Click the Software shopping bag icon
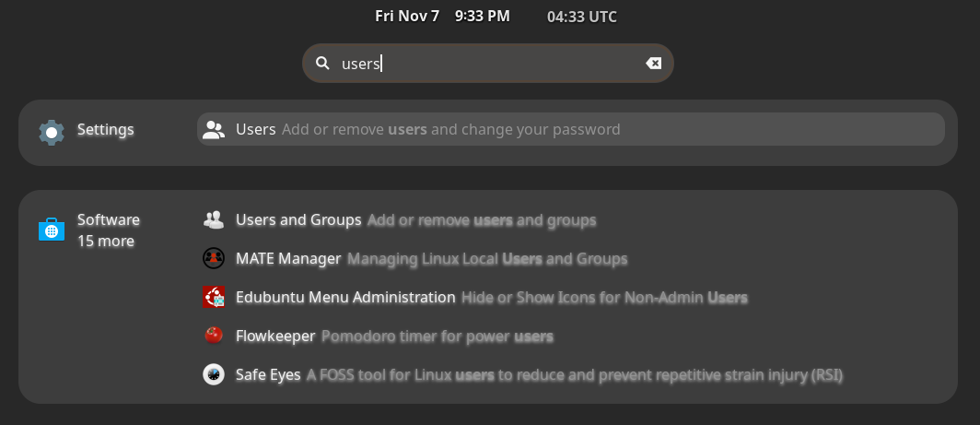Viewport: 980px width, 425px height. (52, 229)
